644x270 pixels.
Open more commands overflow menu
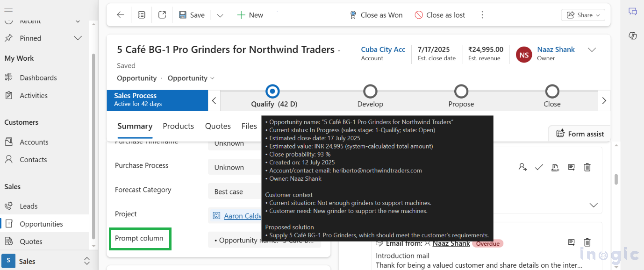(482, 15)
